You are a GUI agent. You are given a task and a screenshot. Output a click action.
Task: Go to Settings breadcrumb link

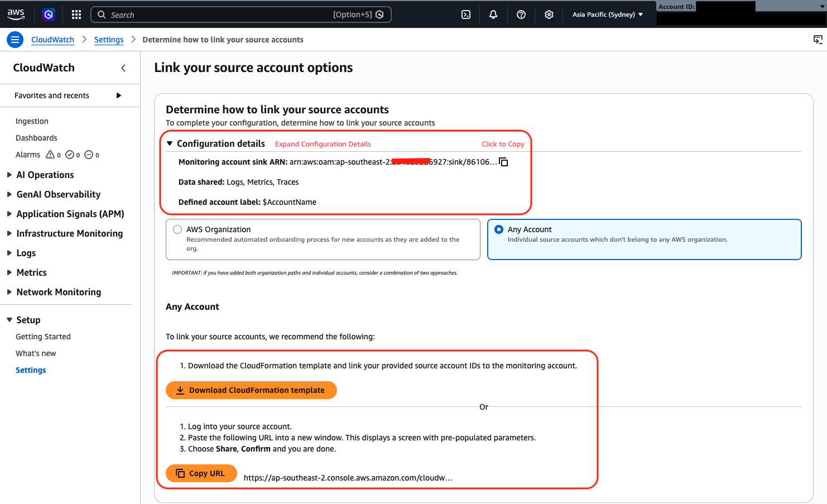(x=109, y=40)
